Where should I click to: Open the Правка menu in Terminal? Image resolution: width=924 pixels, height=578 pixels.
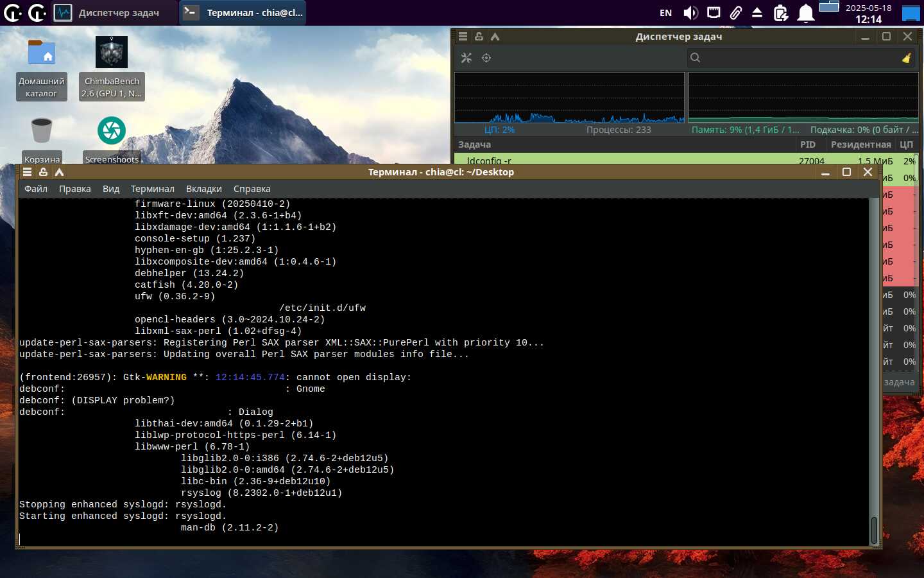pyautogui.click(x=75, y=189)
